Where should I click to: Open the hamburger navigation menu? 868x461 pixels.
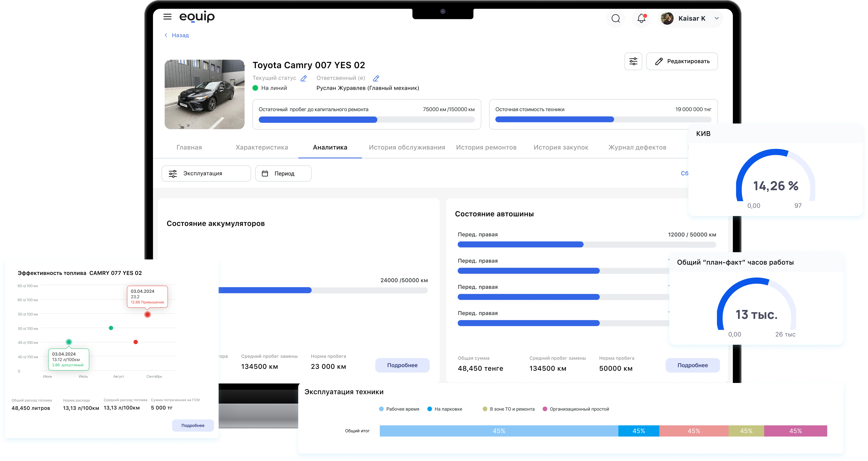[167, 17]
